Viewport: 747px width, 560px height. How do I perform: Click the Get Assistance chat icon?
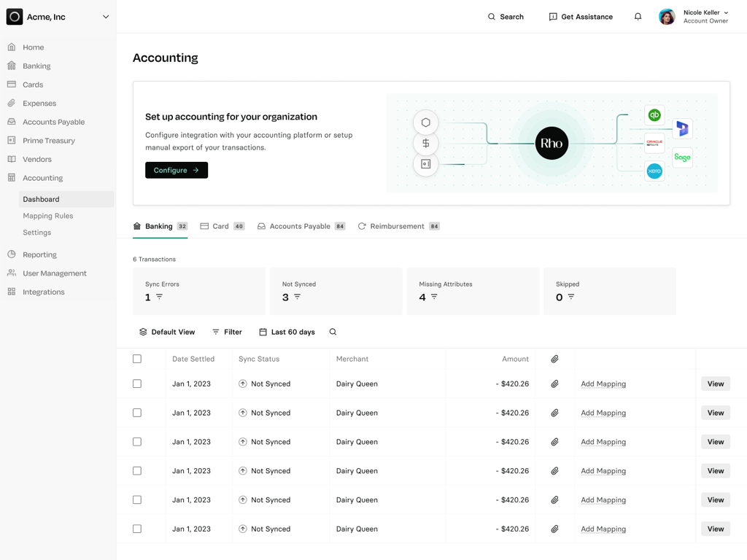(x=553, y=17)
